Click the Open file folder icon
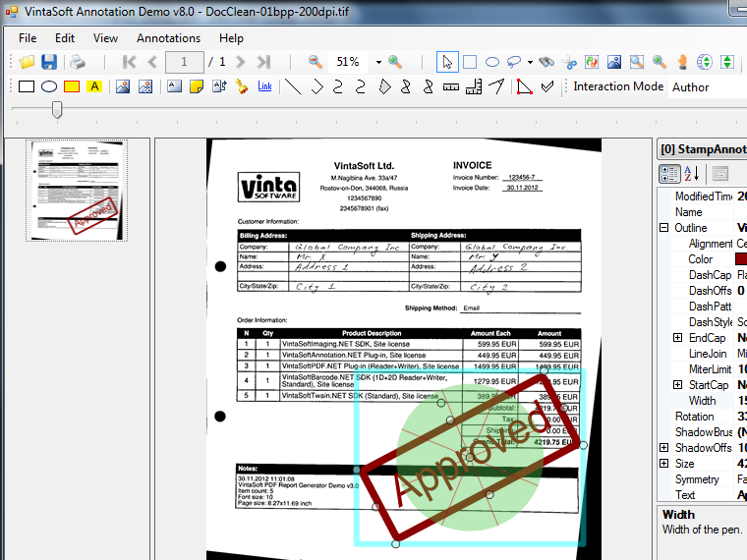The height and width of the screenshot is (560, 747). coord(27,62)
